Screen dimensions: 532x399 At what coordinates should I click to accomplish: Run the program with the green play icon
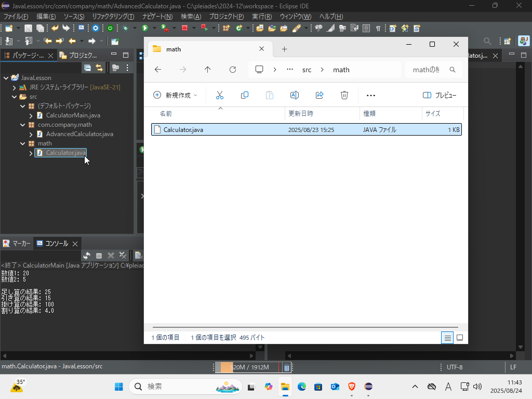(x=145, y=29)
